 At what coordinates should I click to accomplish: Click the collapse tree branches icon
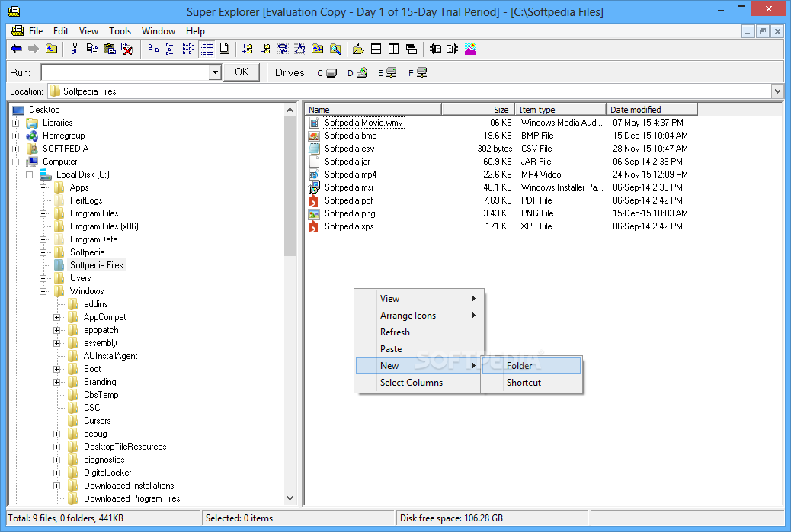[265, 49]
